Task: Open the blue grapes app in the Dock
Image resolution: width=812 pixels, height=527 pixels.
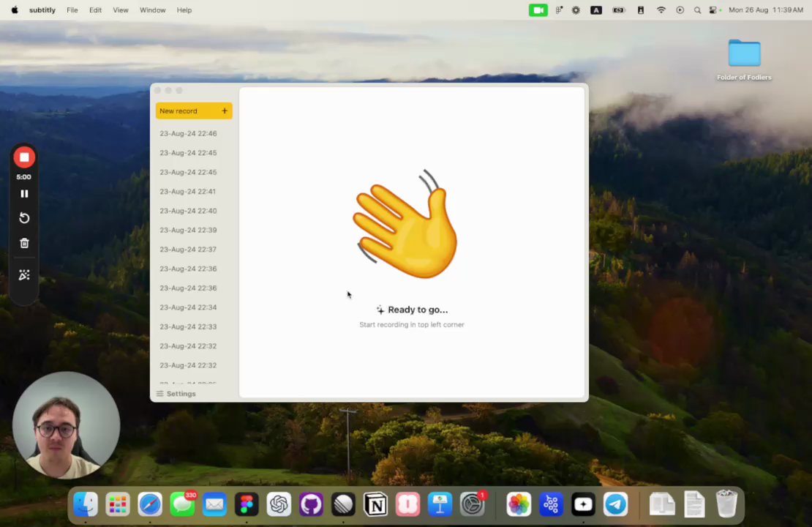Action: (551, 504)
